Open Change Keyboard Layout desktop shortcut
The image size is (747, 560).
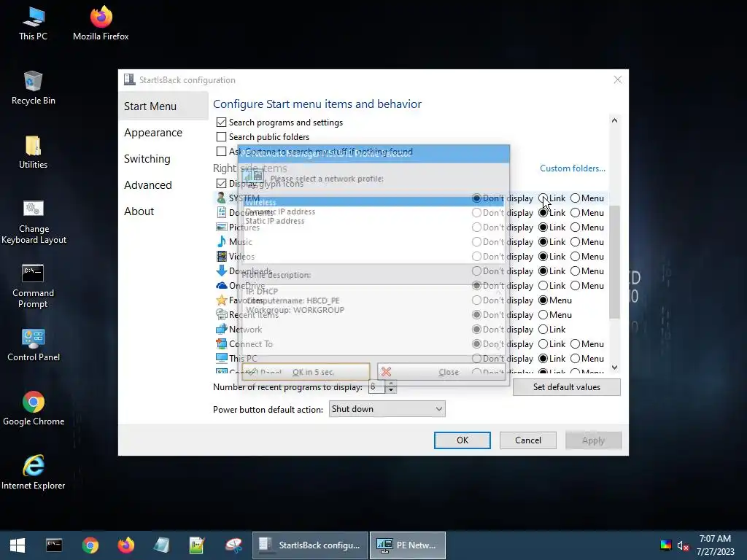pyautogui.click(x=34, y=222)
